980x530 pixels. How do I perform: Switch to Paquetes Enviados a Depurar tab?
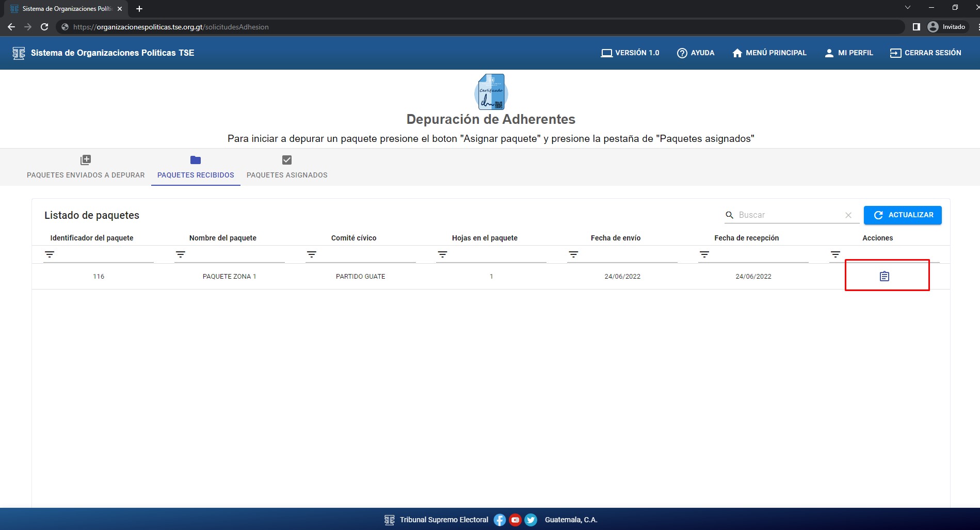[86, 167]
